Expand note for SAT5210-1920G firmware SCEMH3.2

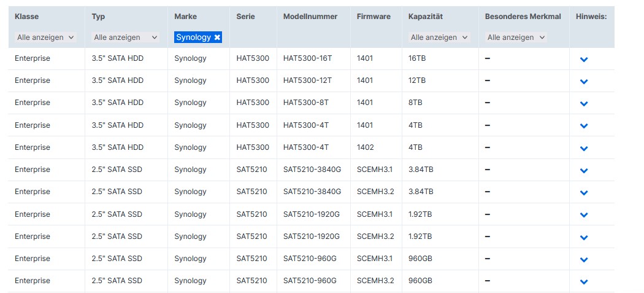(x=584, y=238)
